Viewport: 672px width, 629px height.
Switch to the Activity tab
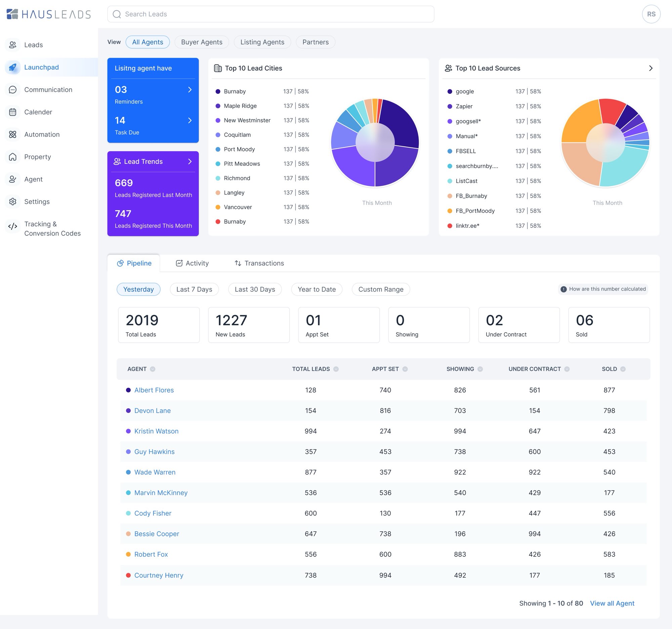(192, 263)
